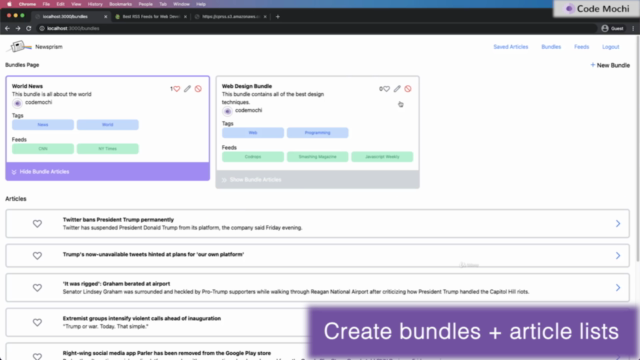Click codemochi avatar in World News card
The height and width of the screenshot is (360, 640).
[17, 103]
